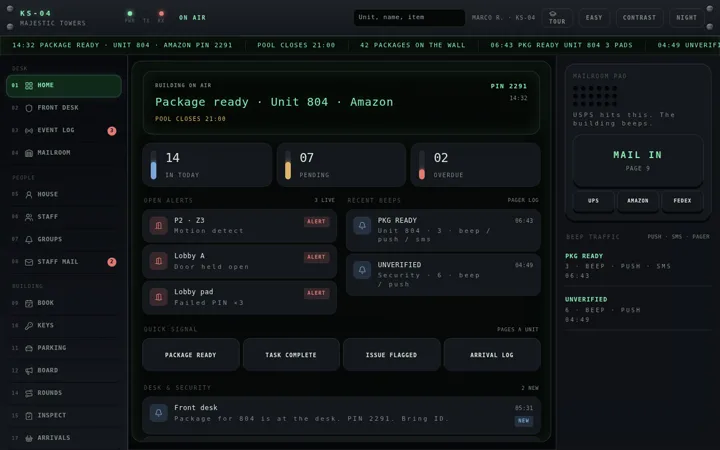
Task: Click the P2 · Z3 alert door icon
Action: [158, 225]
